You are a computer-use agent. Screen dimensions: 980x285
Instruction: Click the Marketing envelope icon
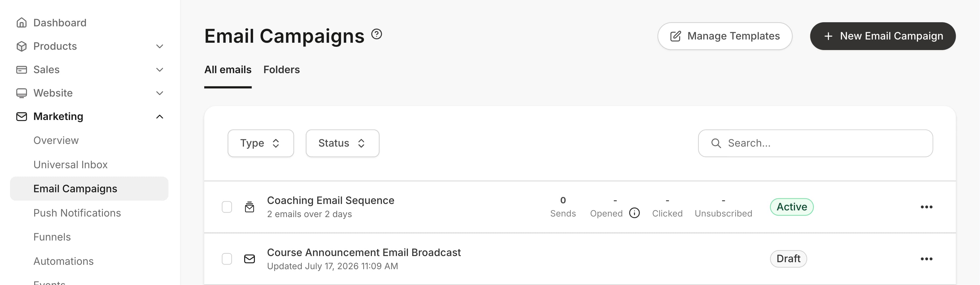point(22,116)
